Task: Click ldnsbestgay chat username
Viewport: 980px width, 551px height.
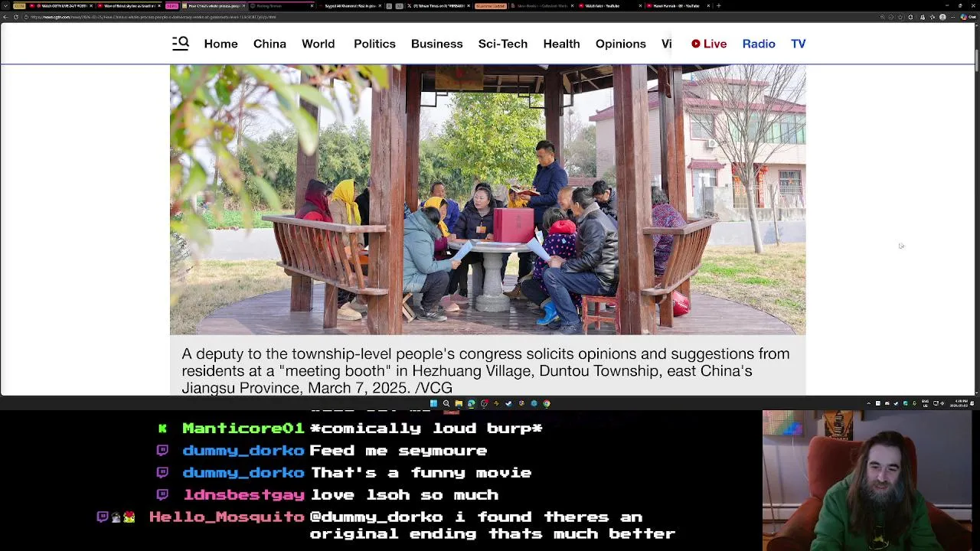Action: 243,495
